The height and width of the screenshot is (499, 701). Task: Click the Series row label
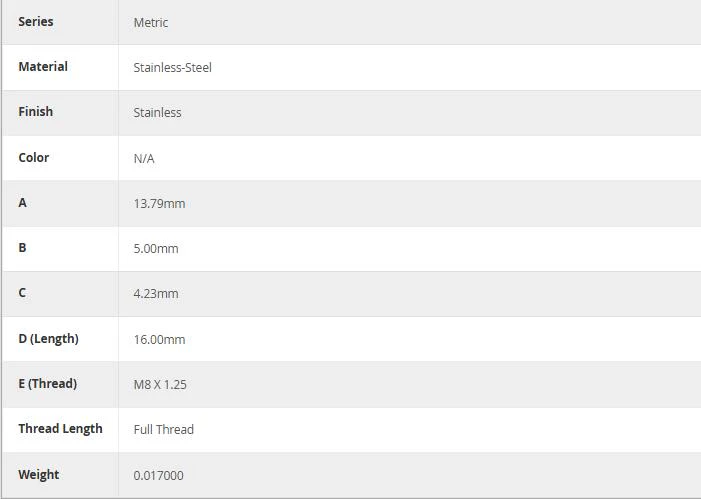pos(36,21)
